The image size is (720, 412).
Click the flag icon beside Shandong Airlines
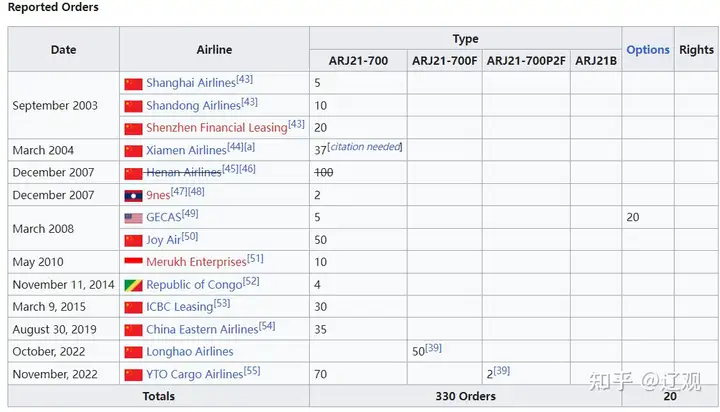[133, 107]
